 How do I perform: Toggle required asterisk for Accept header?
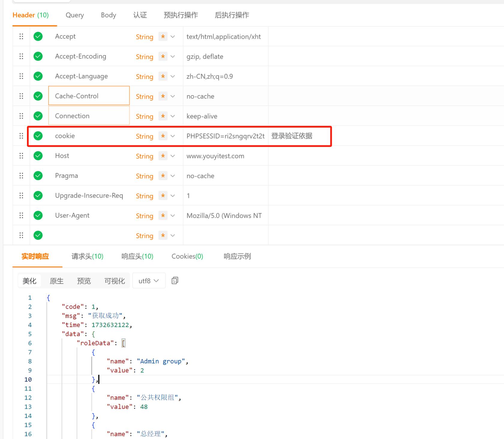163,36
